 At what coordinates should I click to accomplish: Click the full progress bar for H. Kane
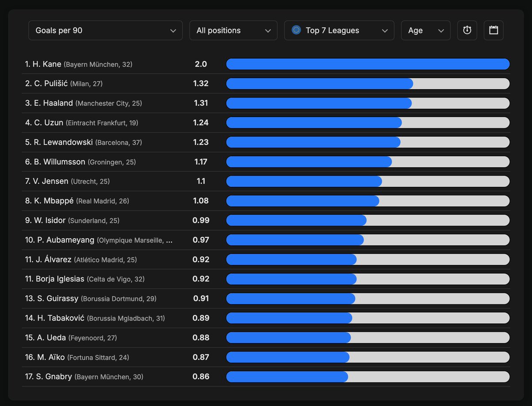(x=368, y=64)
